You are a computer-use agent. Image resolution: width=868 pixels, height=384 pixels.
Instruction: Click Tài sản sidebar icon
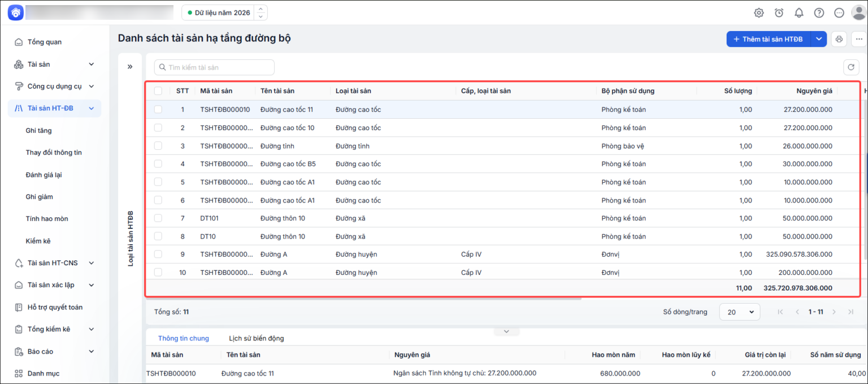point(19,64)
